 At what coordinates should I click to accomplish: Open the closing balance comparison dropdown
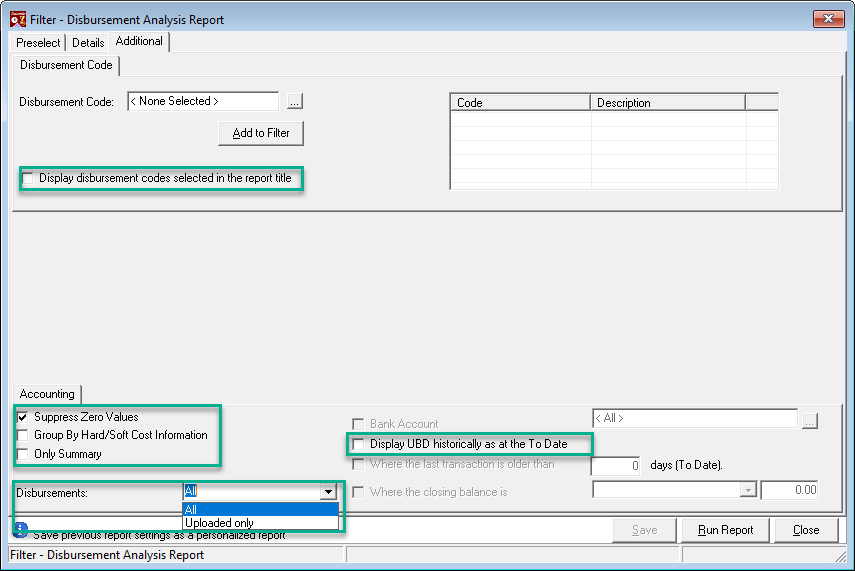point(748,490)
